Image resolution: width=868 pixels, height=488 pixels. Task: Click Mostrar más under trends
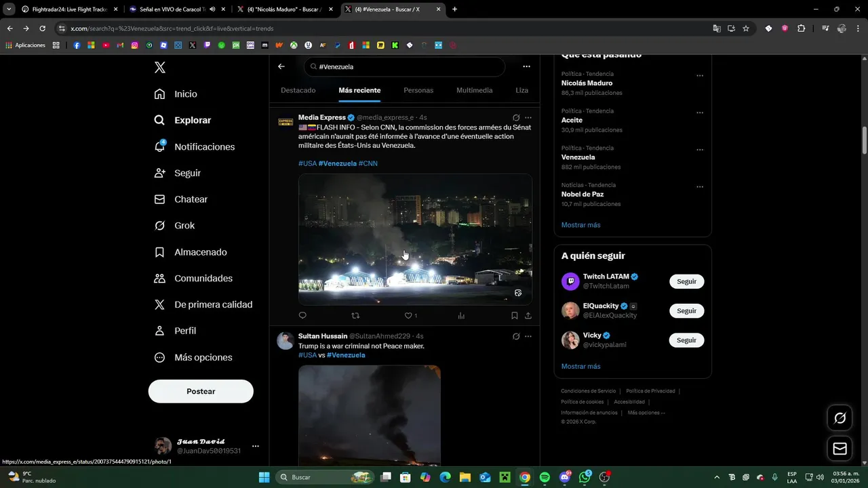[580, 225]
